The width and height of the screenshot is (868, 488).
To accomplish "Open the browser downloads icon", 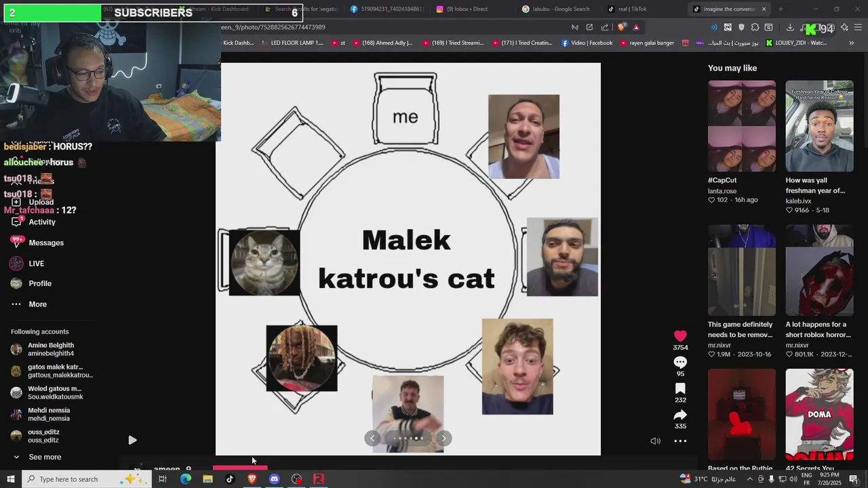I will coord(790,27).
